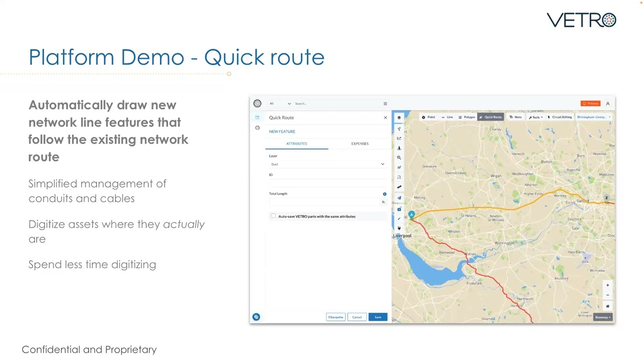644x362 pixels.
Task: Zoom in the map with plus button
Action: pyautogui.click(x=607, y=285)
